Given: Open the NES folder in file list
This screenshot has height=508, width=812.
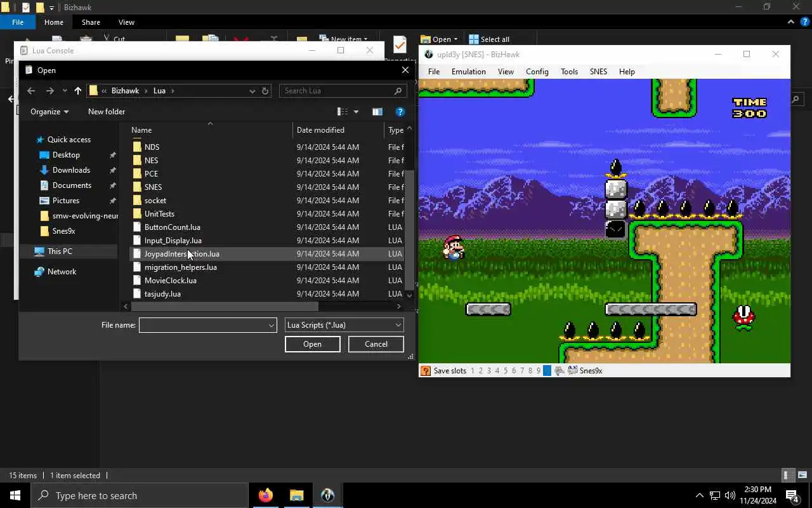Looking at the screenshot, I should pos(151,161).
